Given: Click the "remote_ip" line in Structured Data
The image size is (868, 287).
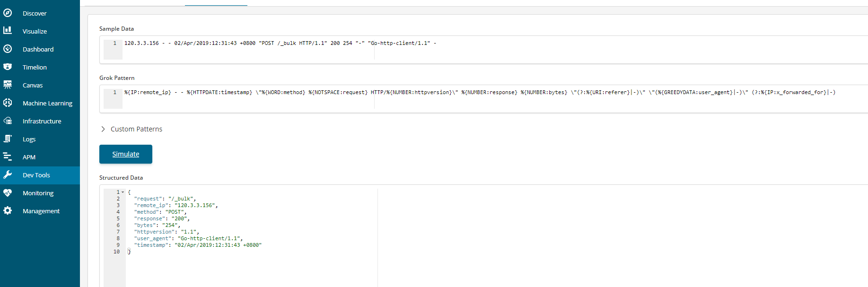Looking at the screenshot, I should (x=176, y=206).
